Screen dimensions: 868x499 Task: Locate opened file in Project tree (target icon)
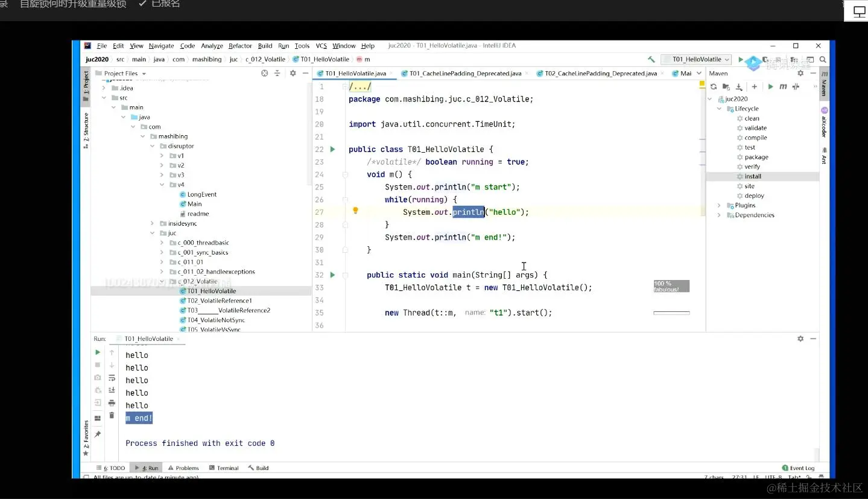pyautogui.click(x=264, y=73)
